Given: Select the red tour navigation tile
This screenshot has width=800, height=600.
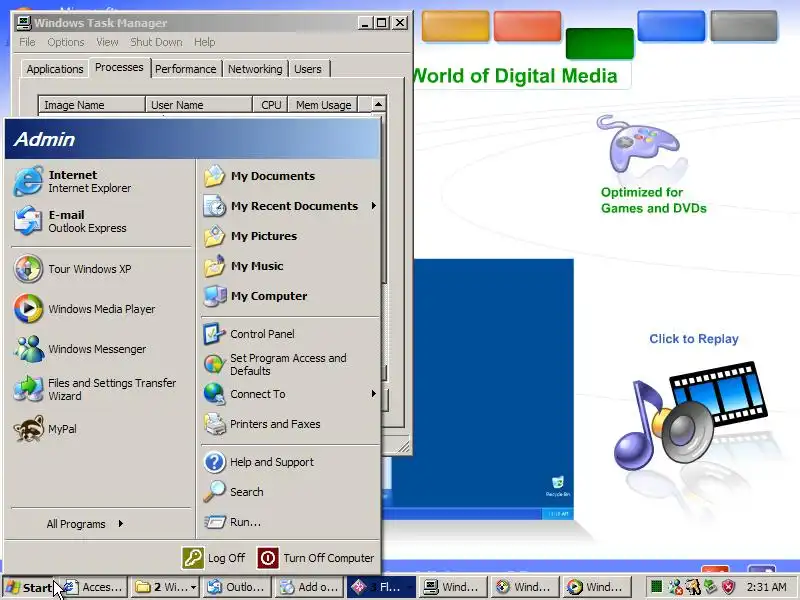Looking at the screenshot, I should click(x=527, y=26).
